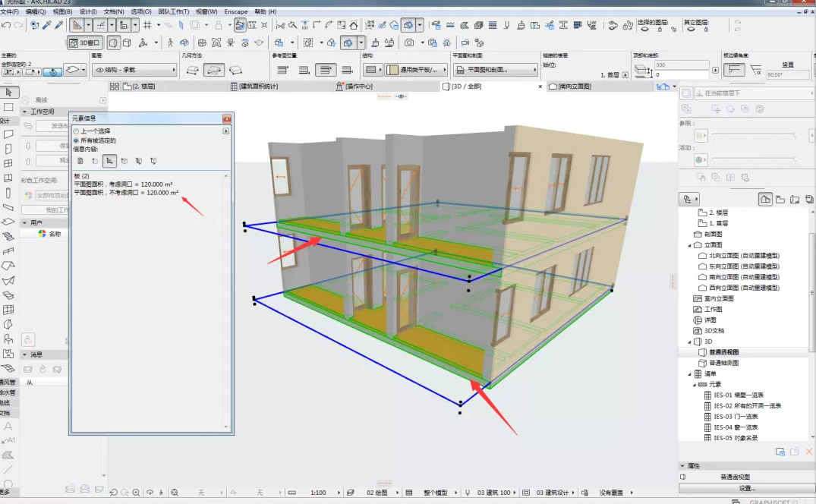
Task: Select the Slab tool in toolbox
Action: 8,222
